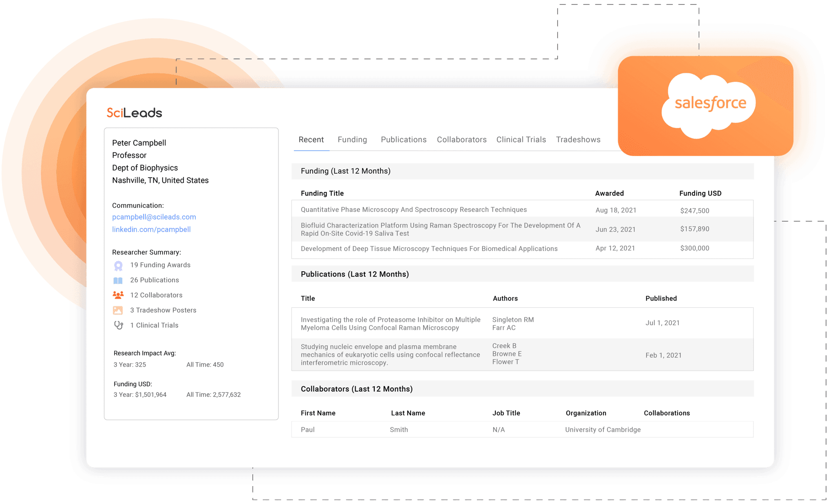Click author Farr AC
The height and width of the screenshot is (504, 835).
pos(504,328)
